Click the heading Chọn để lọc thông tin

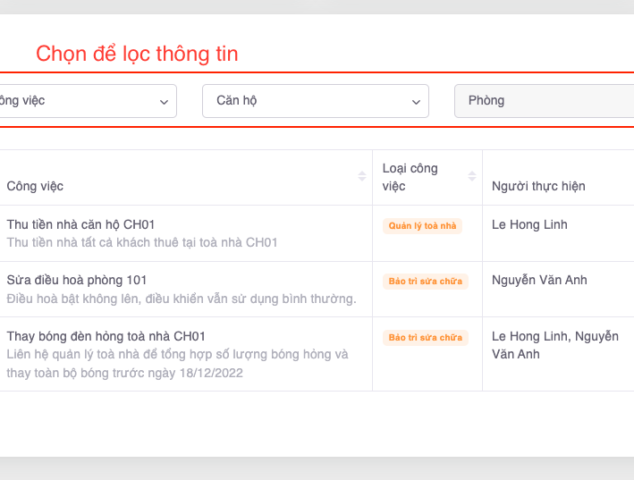(137, 54)
